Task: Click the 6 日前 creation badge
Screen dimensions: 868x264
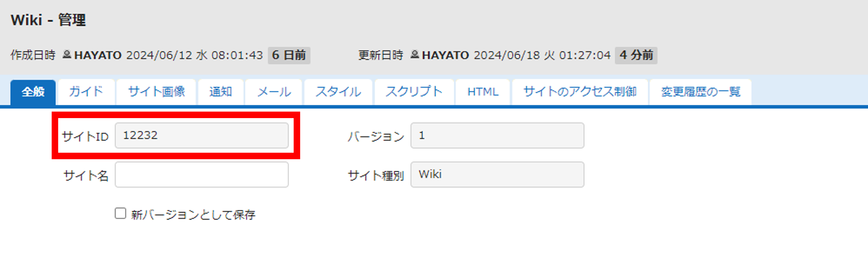Action: click(x=289, y=55)
